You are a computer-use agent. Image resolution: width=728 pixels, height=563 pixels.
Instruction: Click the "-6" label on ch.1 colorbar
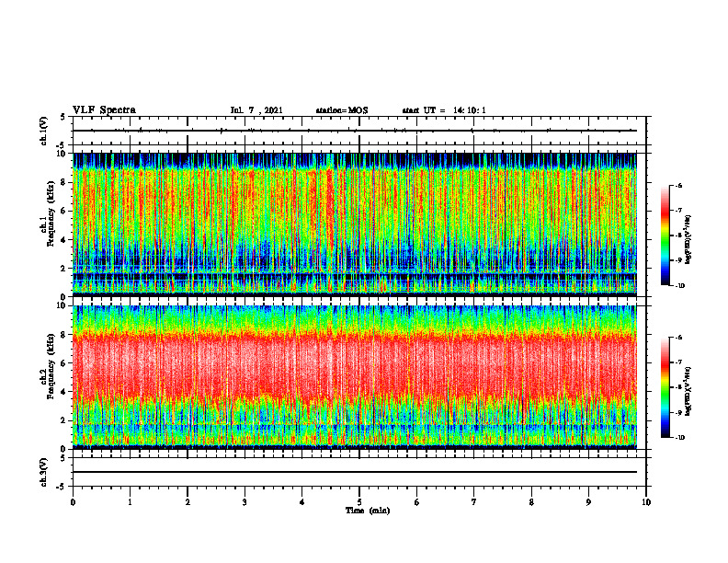click(x=678, y=185)
